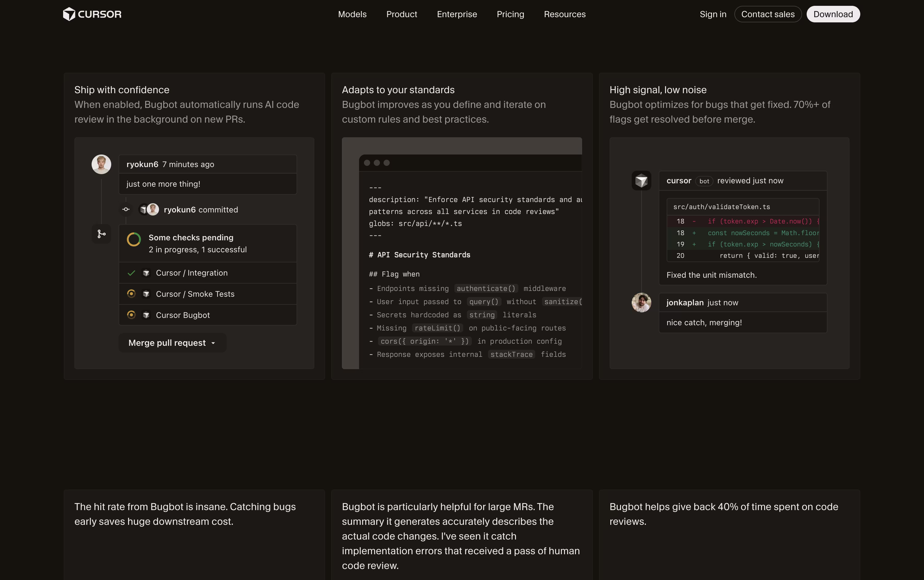Image resolution: width=924 pixels, height=580 pixels.
Task: Open the Models menu
Action: click(x=352, y=14)
